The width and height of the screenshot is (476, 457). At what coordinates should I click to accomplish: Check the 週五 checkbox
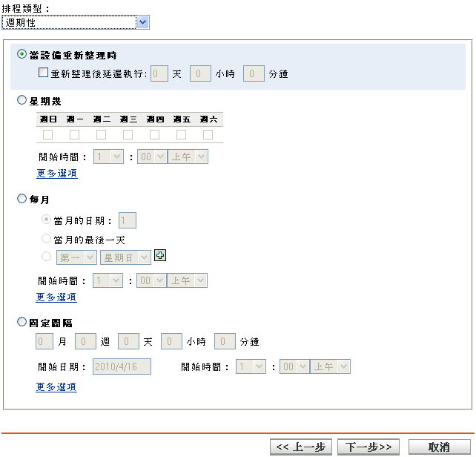[181, 134]
